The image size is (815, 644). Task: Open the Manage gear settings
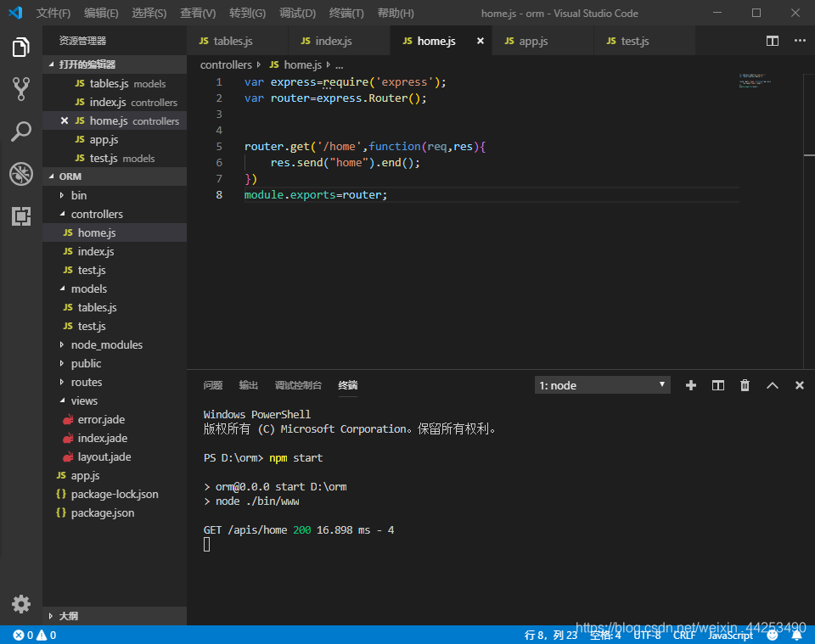click(20, 604)
